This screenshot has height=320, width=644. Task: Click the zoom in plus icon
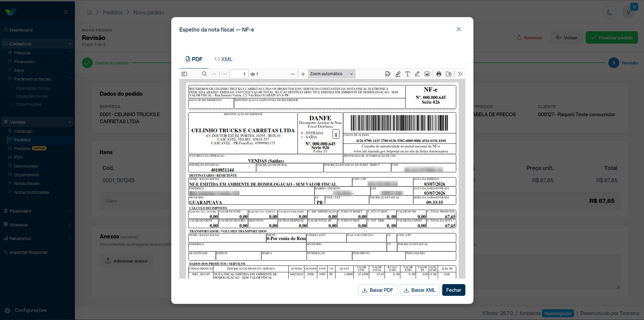coord(303,74)
